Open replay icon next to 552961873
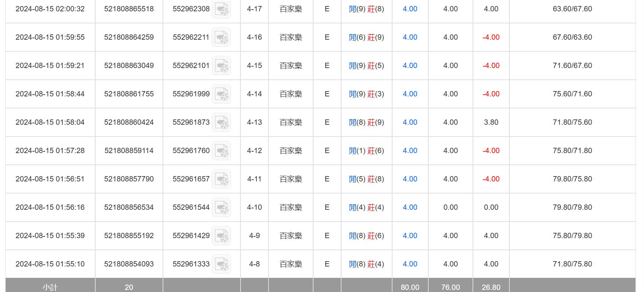Screen dimensions: 644x292 point(221,123)
